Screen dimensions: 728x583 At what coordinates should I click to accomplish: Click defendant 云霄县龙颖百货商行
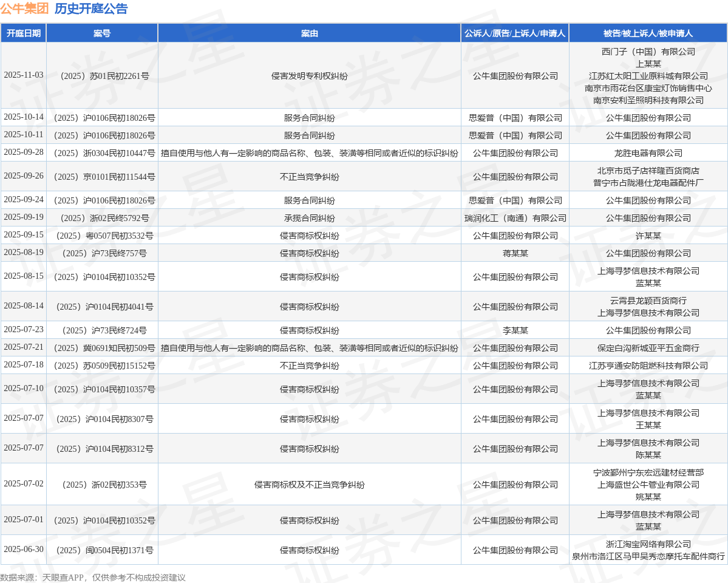[648, 301]
